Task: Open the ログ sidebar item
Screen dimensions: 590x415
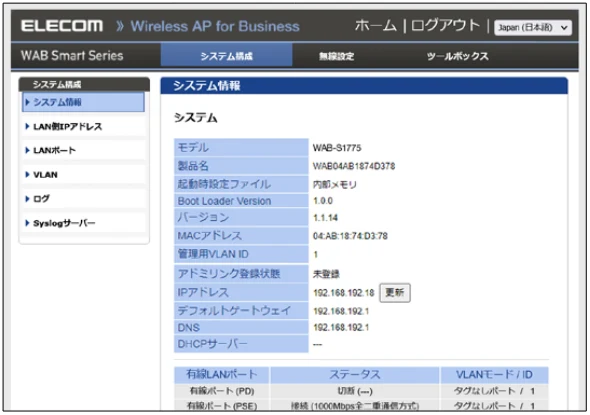Action: 83,199
